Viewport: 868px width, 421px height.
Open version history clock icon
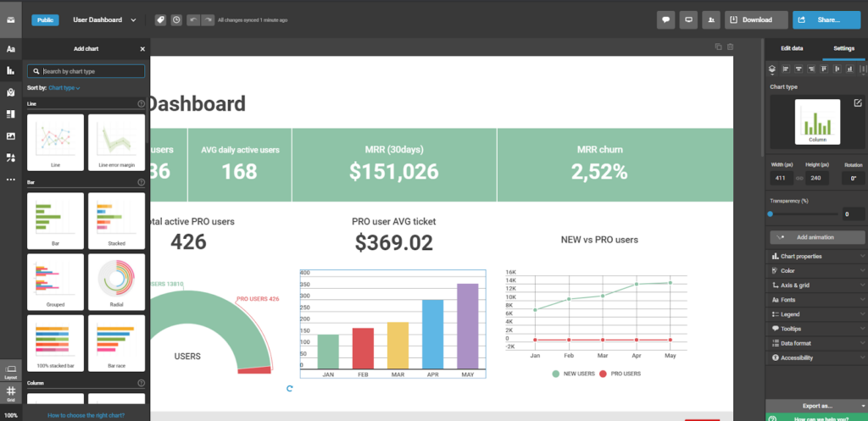coord(175,19)
